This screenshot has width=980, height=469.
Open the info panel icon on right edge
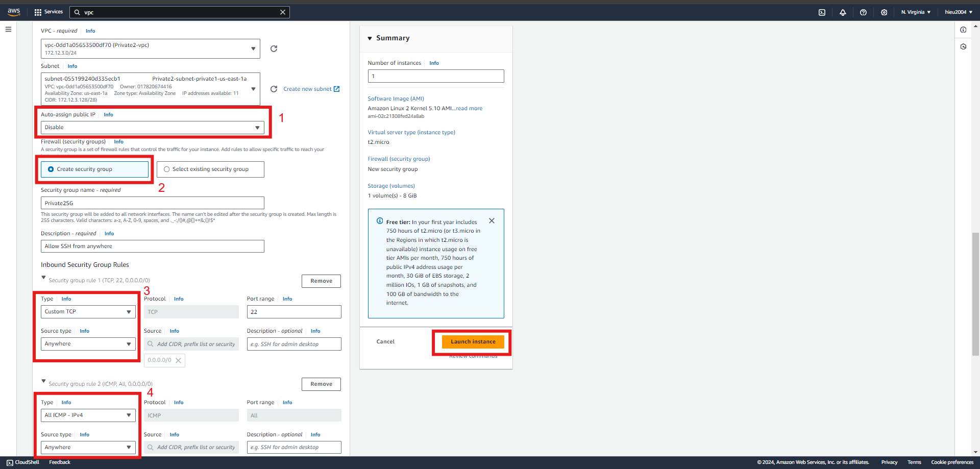(x=963, y=30)
